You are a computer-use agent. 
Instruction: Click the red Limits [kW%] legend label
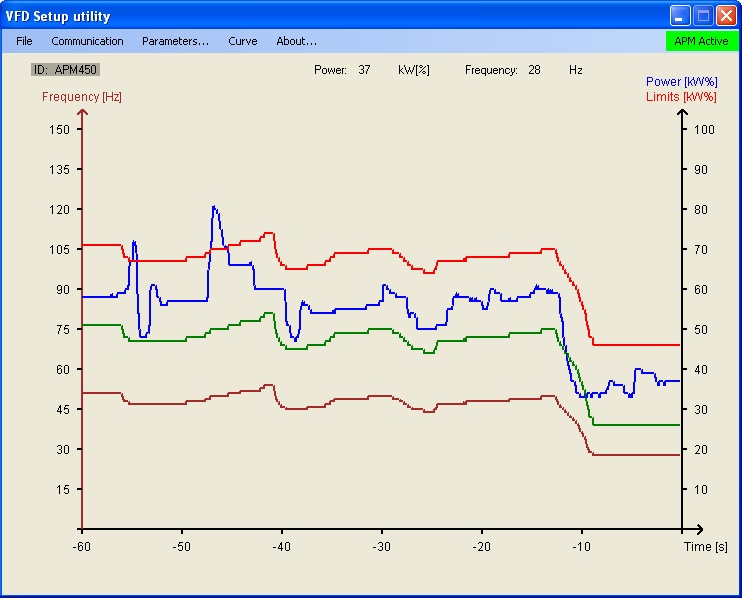pyautogui.click(x=680, y=97)
